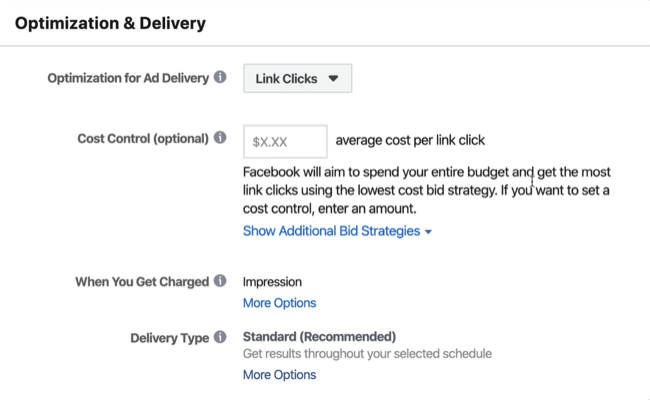Select the Impression charge text
This screenshot has height=400, width=650.
(x=272, y=282)
